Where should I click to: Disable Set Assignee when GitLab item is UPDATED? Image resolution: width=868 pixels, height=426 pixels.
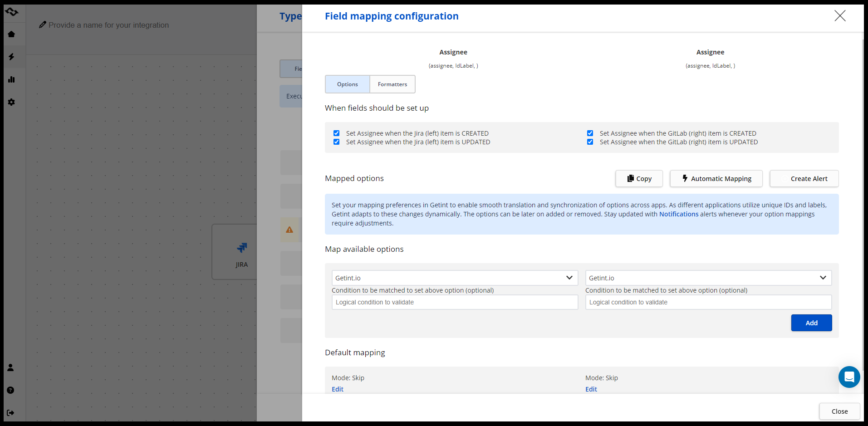pyautogui.click(x=590, y=142)
